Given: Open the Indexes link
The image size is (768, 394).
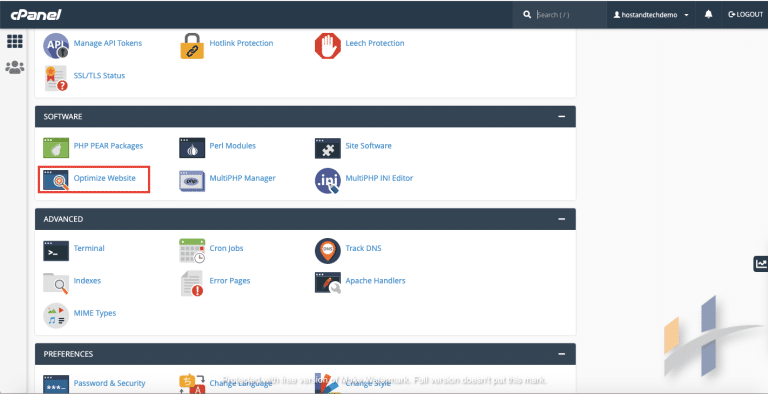Looking at the screenshot, I should point(87,280).
